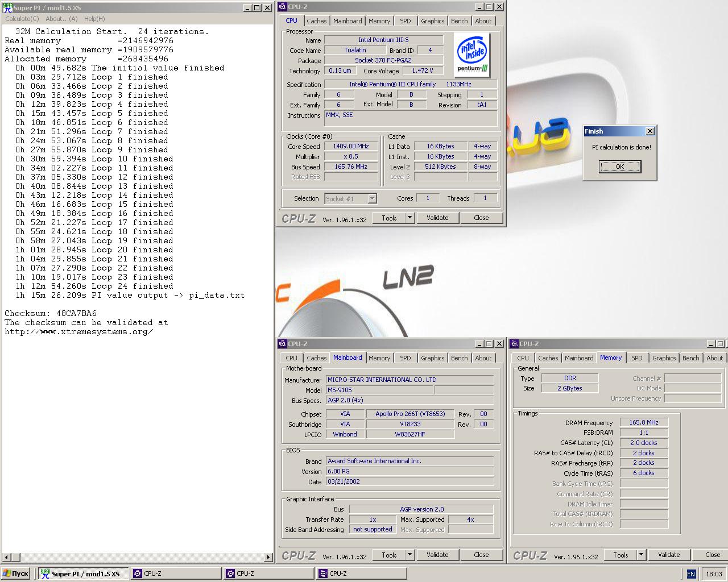
Task: Click the DRAM Frequency 165.8 MHz field
Action: [x=644, y=422]
